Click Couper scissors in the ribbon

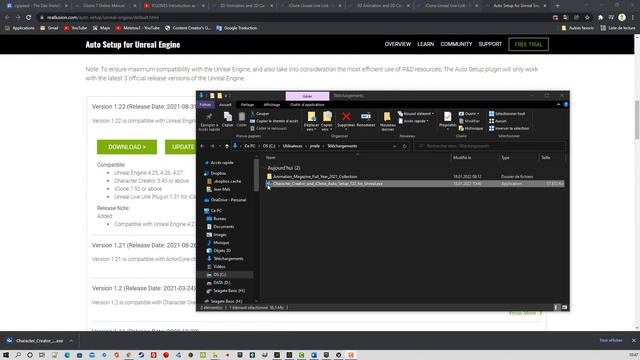pos(260,113)
